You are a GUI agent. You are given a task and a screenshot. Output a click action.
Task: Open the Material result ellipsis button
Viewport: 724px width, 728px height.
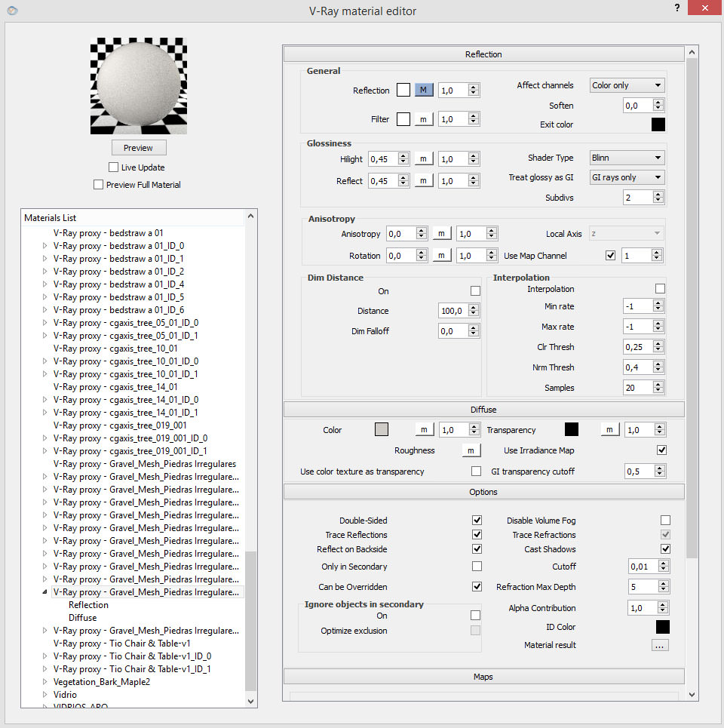tap(660, 645)
